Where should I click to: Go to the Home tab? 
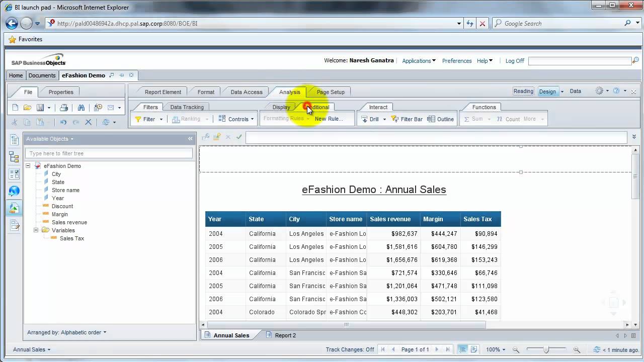click(16, 75)
